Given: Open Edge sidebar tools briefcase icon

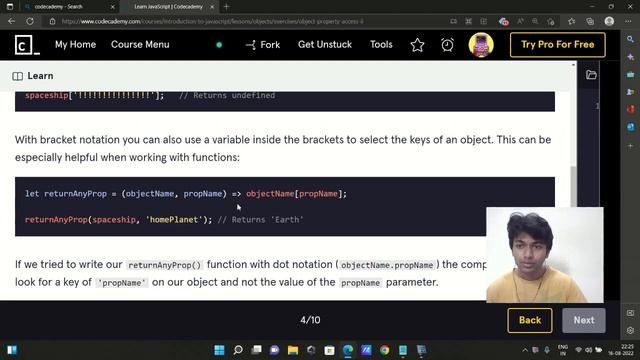Looking at the screenshot, I should pyautogui.click(x=630, y=75).
